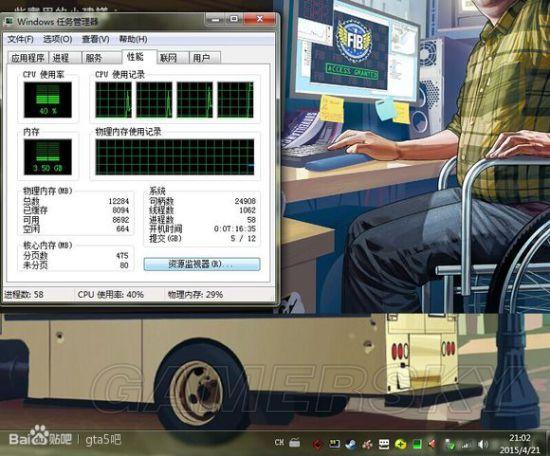Click the commit value 5 / 12
The height and width of the screenshot is (456, 550).
point(243,239)
